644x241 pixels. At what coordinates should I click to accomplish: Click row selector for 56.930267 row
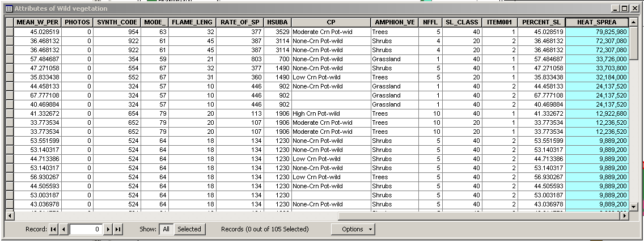coord(10,177)
